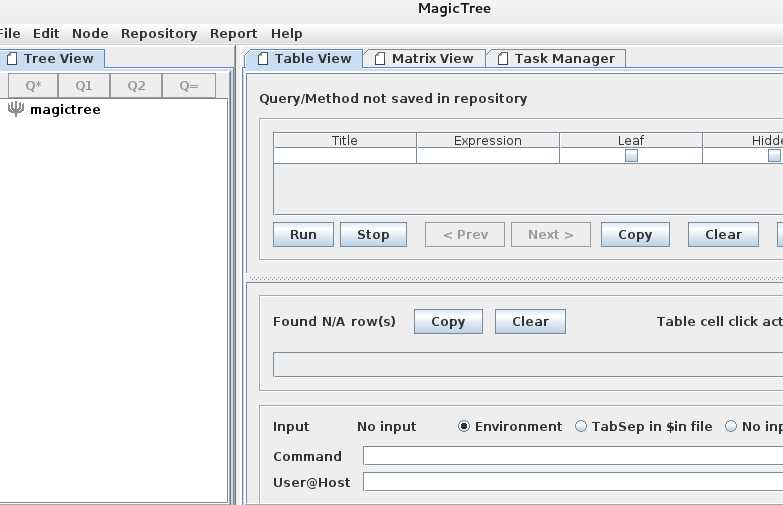Viewport: 783px width, 505px height.
Task: Click the Expression column header
Action: click(x=488, y=140)
